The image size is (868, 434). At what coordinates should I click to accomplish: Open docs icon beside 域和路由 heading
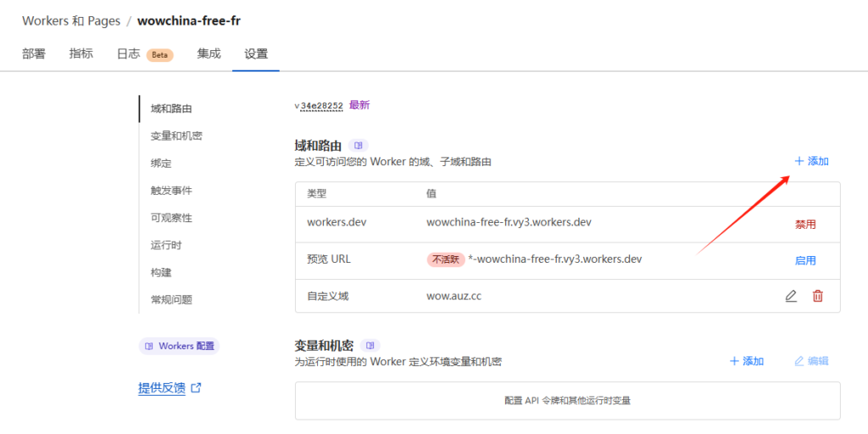[x=358, y=146]
